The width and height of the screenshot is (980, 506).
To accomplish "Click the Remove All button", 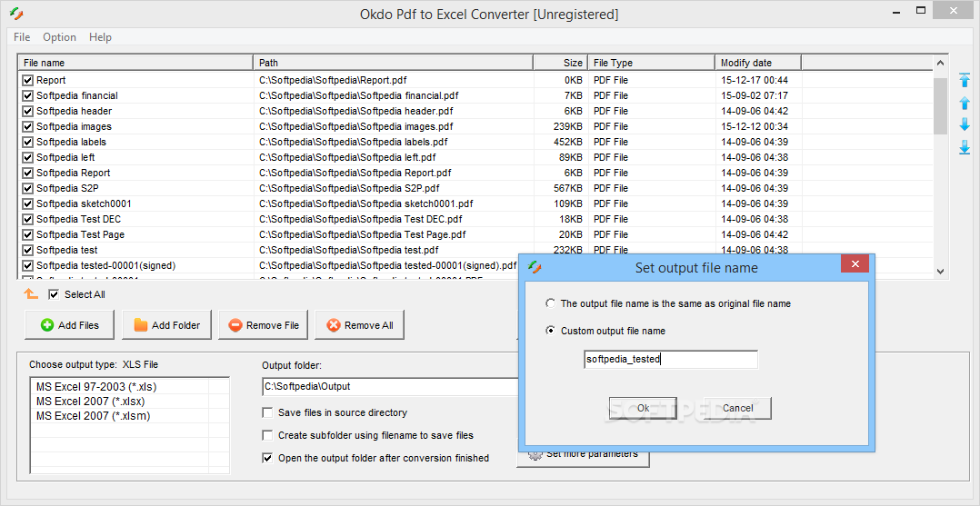I will [x=359, y=325].
